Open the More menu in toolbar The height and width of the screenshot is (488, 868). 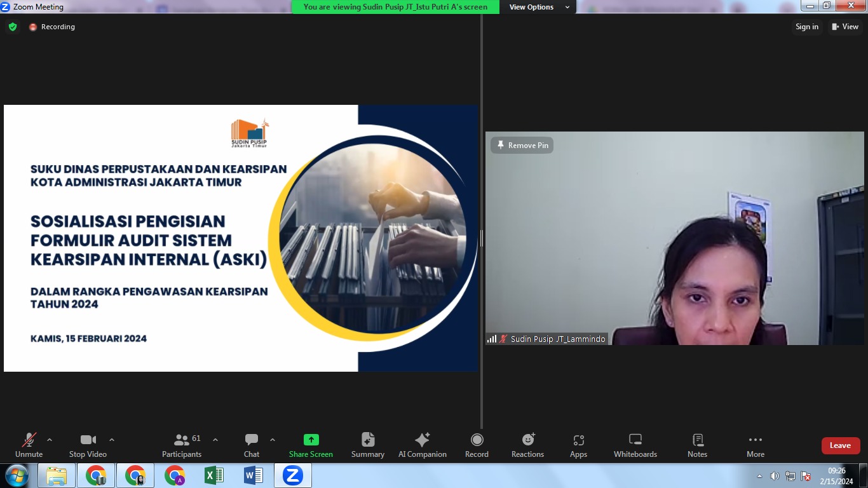pos(755,445)
